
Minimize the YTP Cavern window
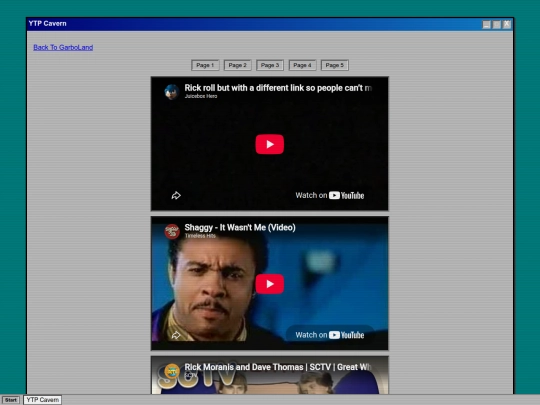click(486, 24)
